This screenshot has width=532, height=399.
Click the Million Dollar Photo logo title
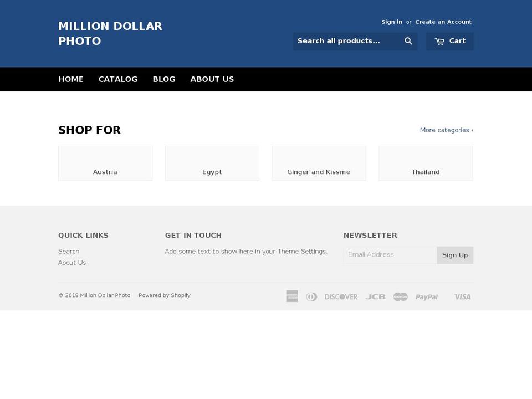click(110, 34)
